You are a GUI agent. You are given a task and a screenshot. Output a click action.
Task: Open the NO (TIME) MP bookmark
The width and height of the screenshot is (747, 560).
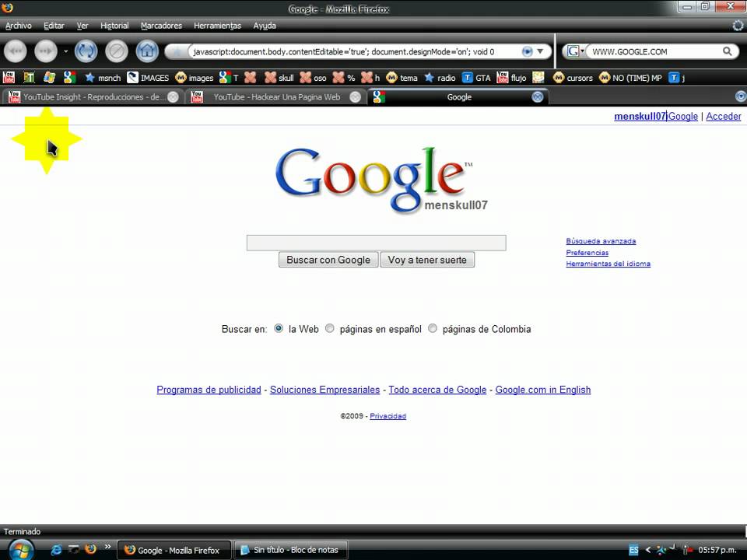pyautogui.click(x=631, y=78)
